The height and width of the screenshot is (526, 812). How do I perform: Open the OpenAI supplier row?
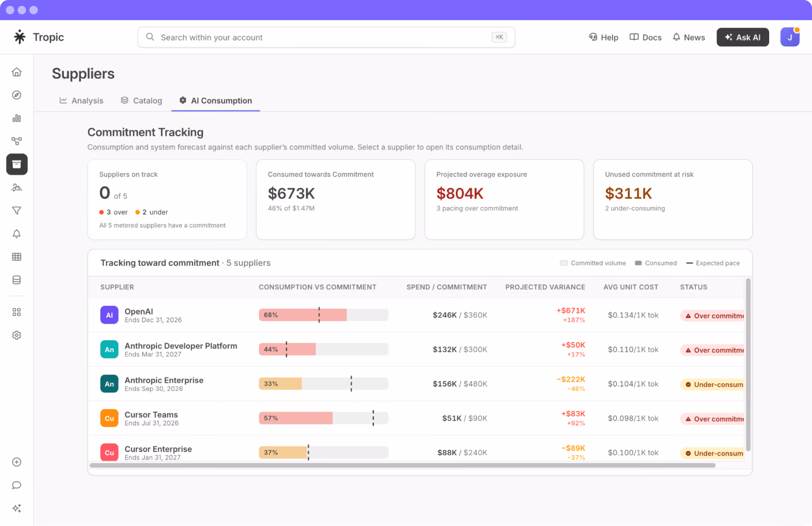pos(416,315)
